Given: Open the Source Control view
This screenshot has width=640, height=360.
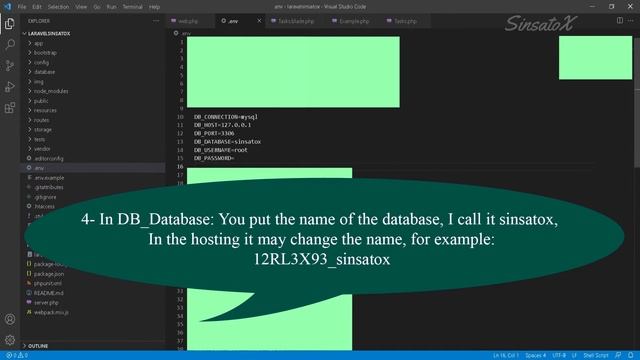Looking at the screenshot, I should 10,66.
